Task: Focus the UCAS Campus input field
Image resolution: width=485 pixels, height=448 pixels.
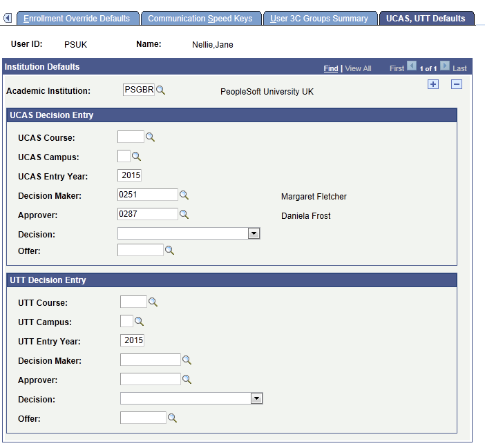Action: [x=124, y=156]
